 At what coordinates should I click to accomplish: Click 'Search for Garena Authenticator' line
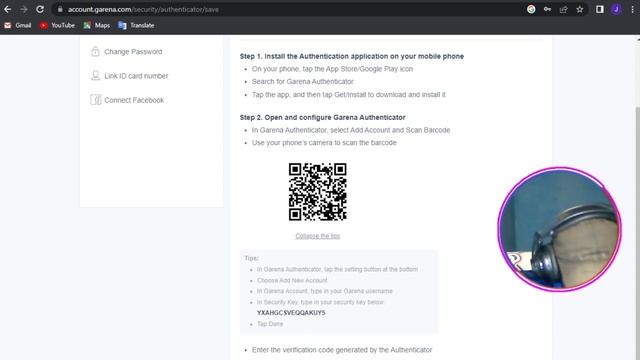tap(302, 82)
